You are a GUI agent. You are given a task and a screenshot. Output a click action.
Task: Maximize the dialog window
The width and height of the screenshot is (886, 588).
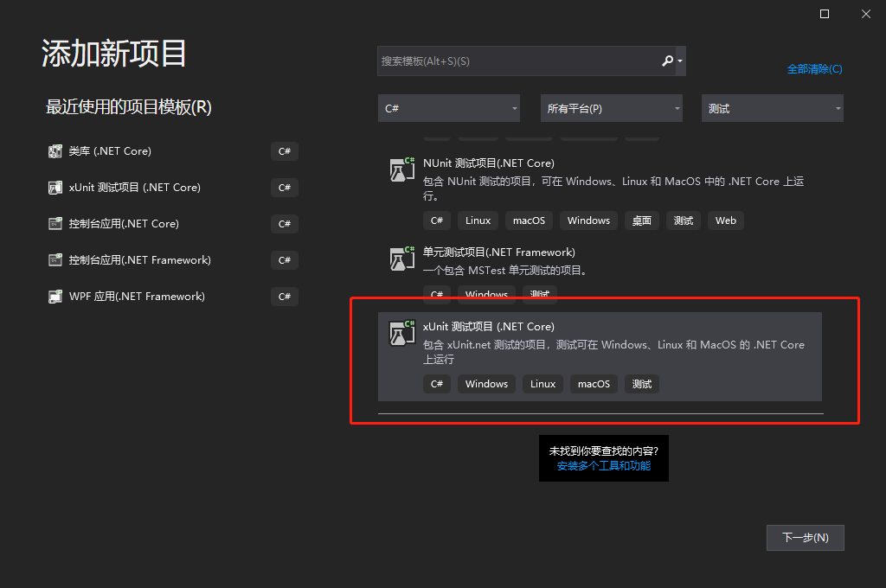pyautogui.click(x=825, y=14)
